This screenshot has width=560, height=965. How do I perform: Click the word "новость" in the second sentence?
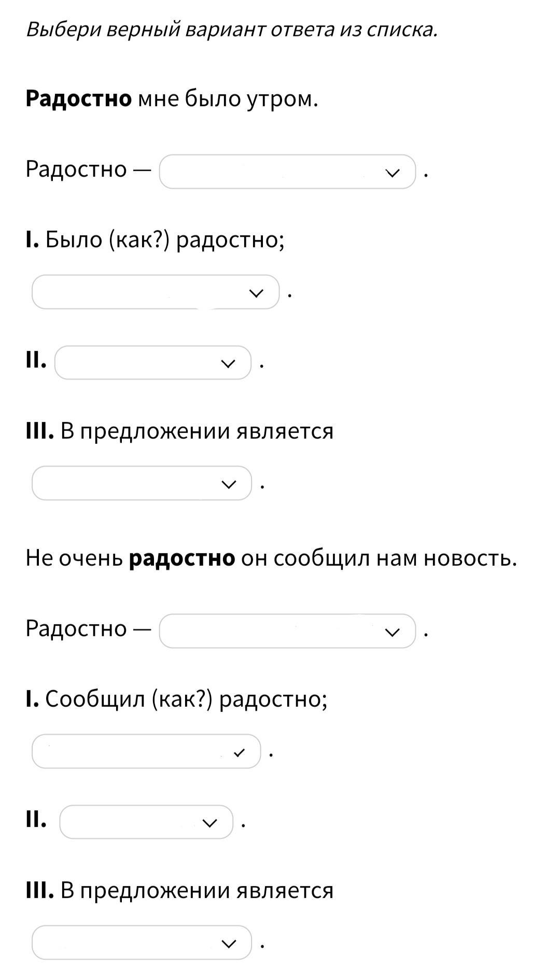pos(469,558)
